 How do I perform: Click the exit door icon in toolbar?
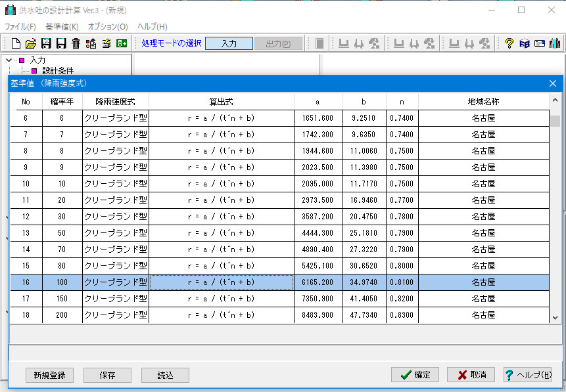click(x=122, y=43)
